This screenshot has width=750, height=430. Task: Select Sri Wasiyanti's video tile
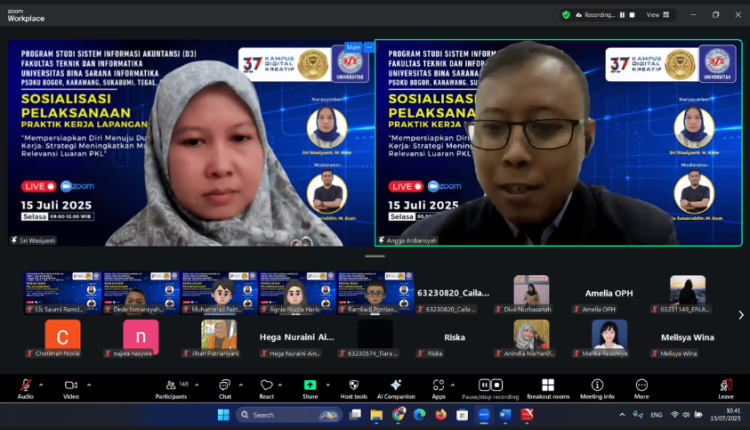point(191,143)
